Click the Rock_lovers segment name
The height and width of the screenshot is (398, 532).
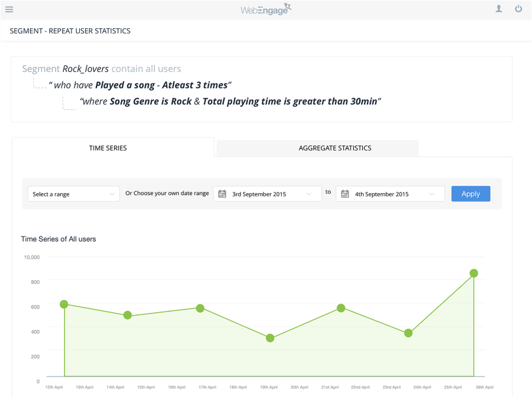click(x=85, y=69)
